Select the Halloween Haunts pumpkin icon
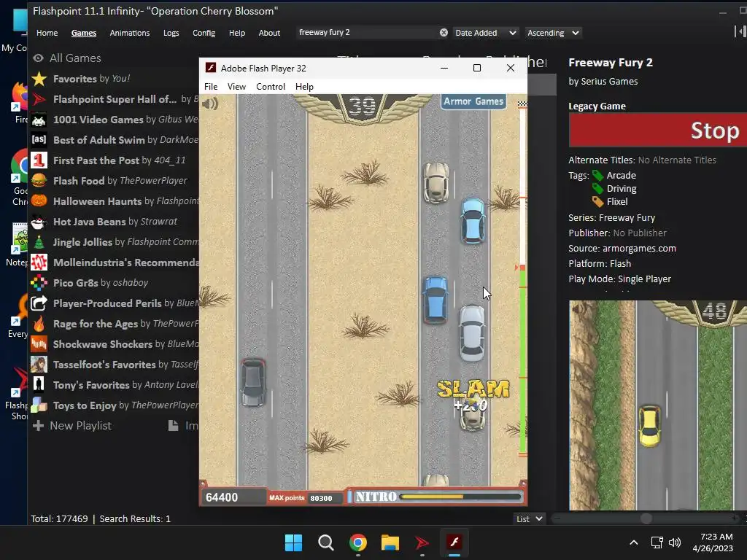Image resolution: width=747 pixels, height=560 pixels. [39, 201]
